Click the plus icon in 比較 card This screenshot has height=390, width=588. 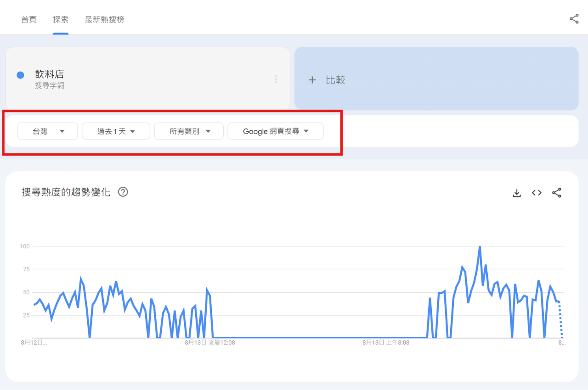pos(312,80)
